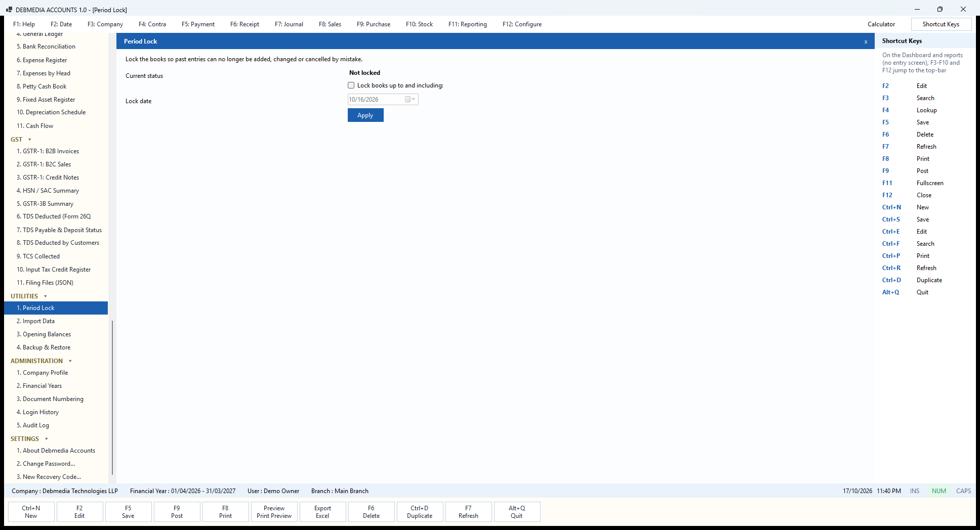
Task: Click F5 Save button in bottom bar
Action: 128,512
